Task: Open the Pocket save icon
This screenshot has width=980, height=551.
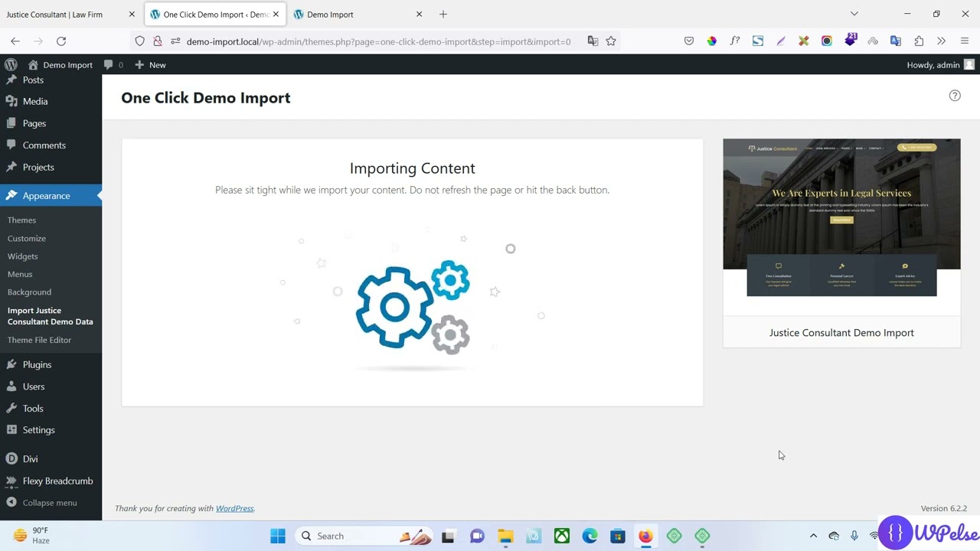Action: click(689, 41)
